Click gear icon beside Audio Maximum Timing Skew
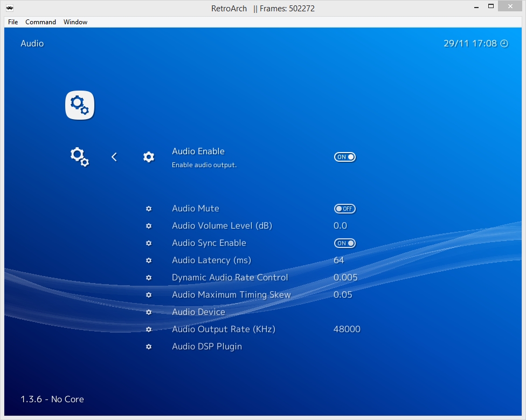 [x=149, y=295]
